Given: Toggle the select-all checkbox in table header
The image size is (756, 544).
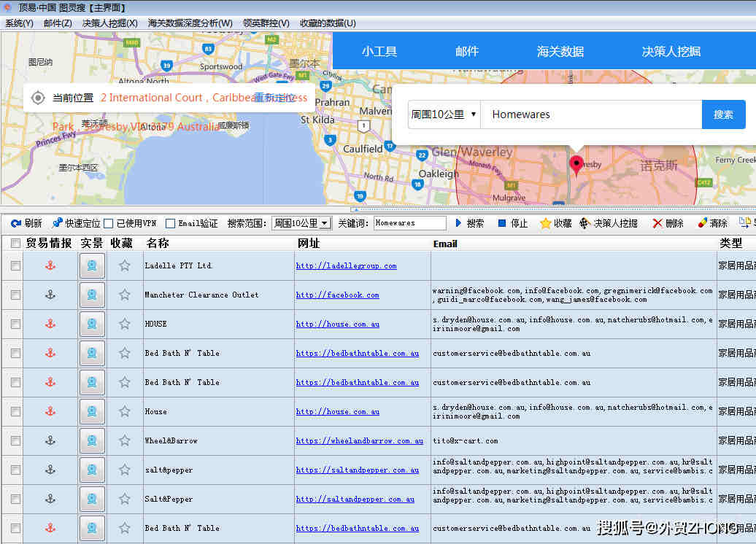Looking at the screenshot, I should point(15,244).
